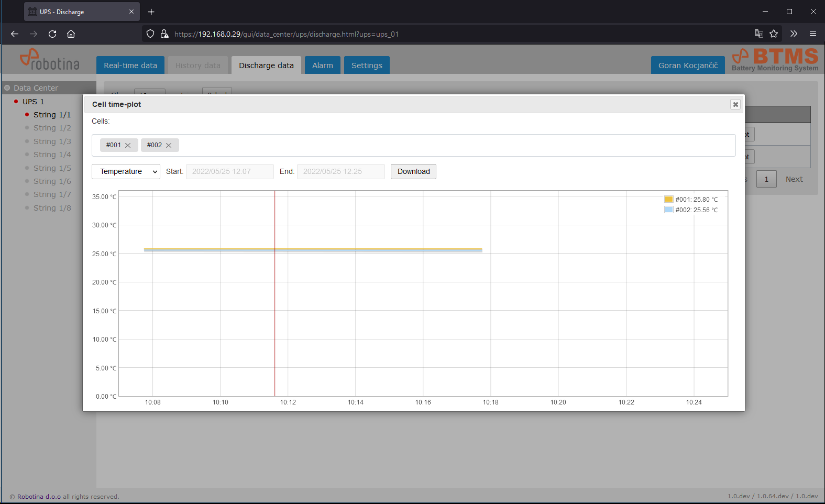825x504 pixels.
Task: Go back using the browser back arrow
Action: click(15, 34)
